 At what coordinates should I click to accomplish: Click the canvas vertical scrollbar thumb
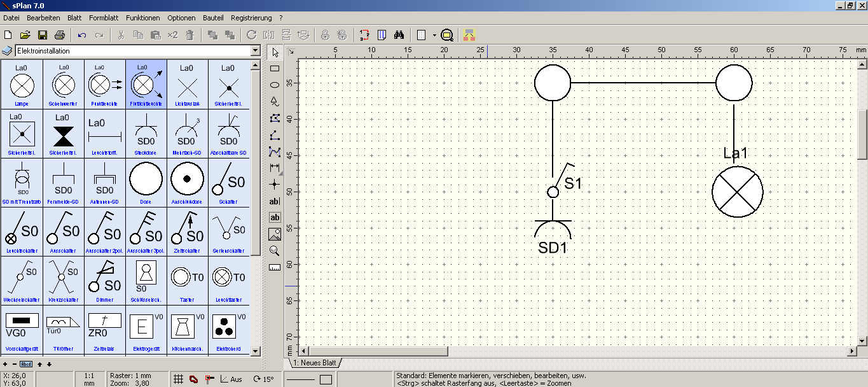[862, 134]
